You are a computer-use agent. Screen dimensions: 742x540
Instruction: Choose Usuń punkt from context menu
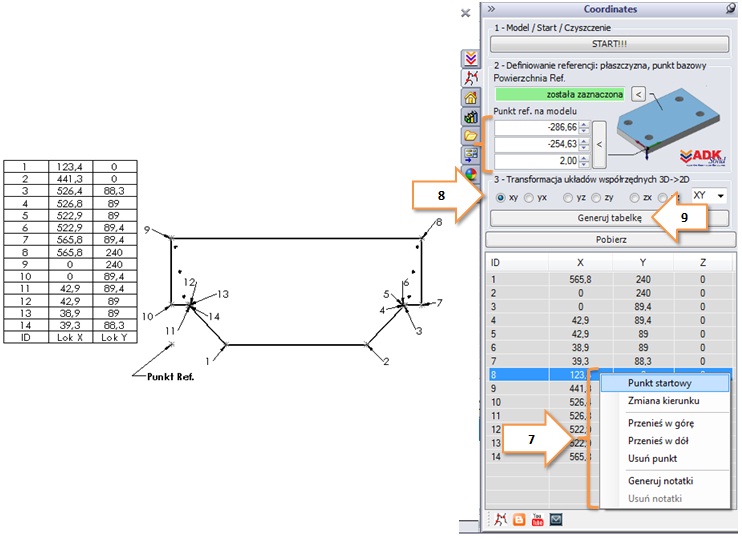[x=664, y=459]
